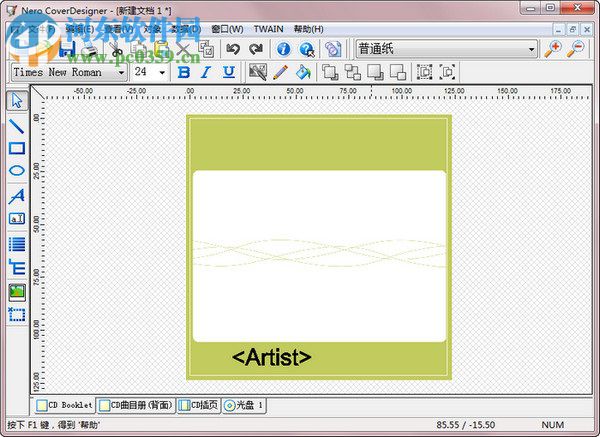Toggle Bold formatting
This screenshot has height=437, width=600.
pyautogui.click(x=184, y=72)
